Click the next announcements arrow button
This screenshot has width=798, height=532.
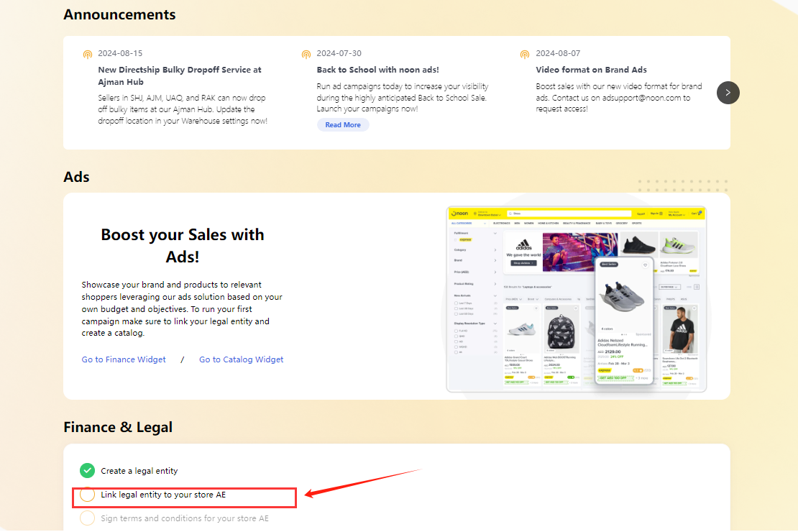point(728,92)
